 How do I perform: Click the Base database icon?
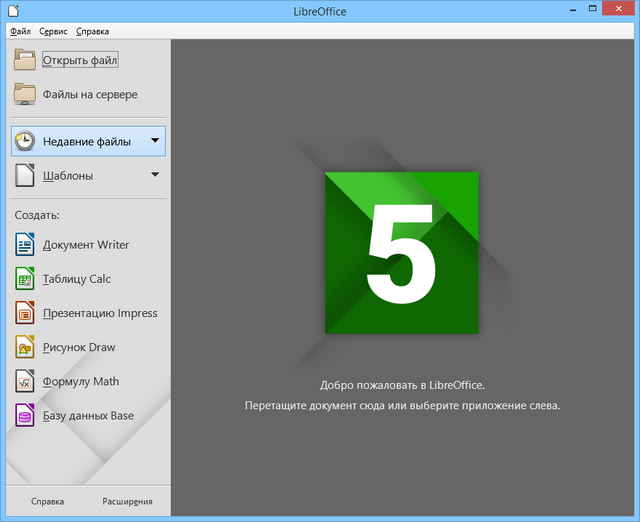point(25,415)
